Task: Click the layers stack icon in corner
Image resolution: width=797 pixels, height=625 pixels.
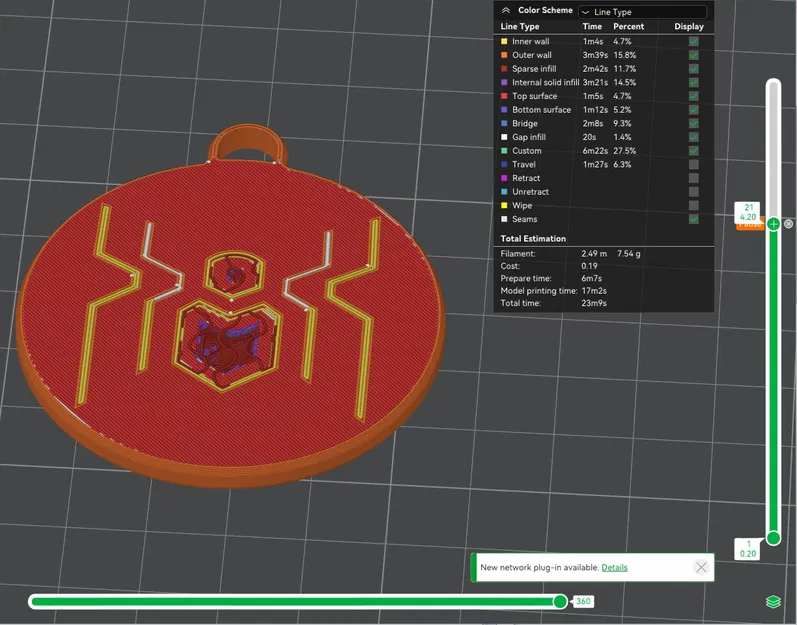Action: click(773, 602)
